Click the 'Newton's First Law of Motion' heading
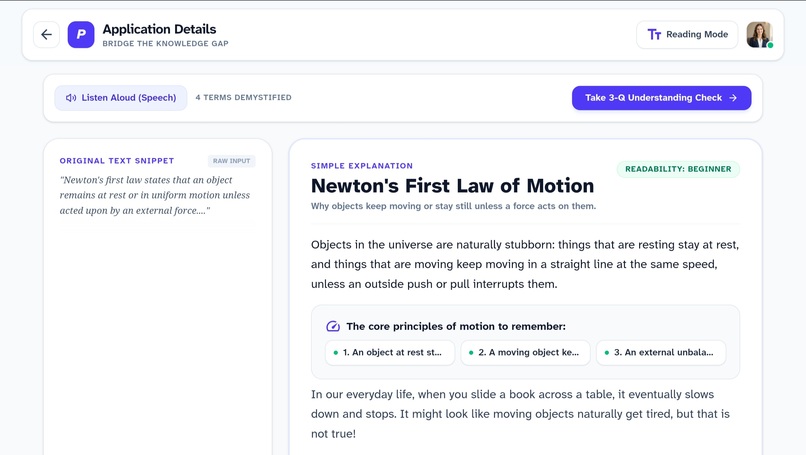Image resolution: width=806 pixels, height=455 pixels. coord(452,186)
